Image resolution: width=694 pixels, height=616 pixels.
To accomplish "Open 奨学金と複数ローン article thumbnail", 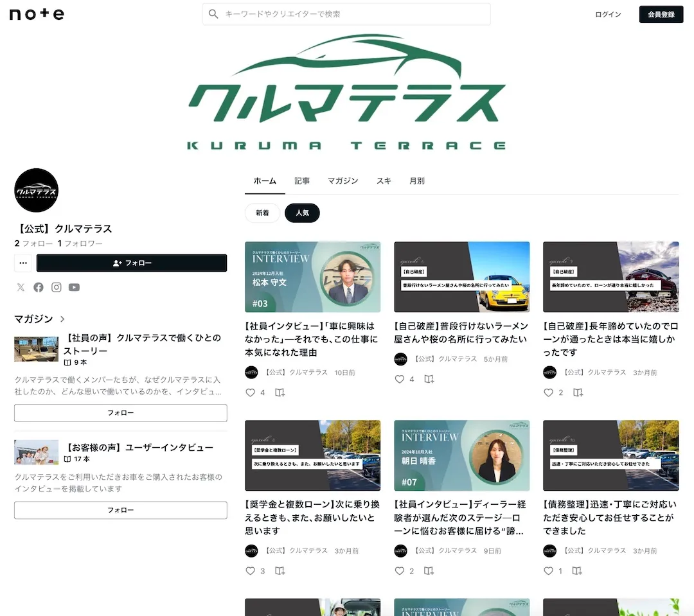I will tap(313, 455).
